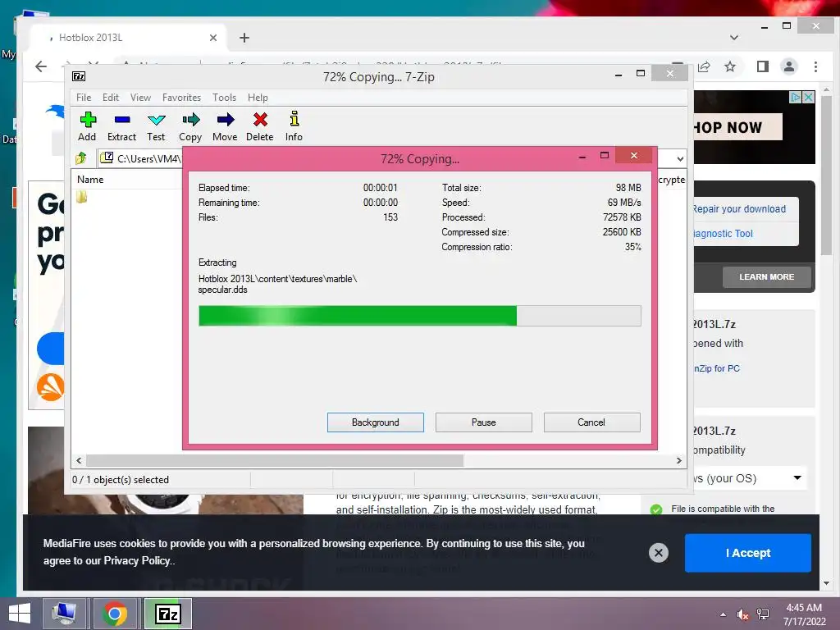Click the Info toolbar icon

294,126
